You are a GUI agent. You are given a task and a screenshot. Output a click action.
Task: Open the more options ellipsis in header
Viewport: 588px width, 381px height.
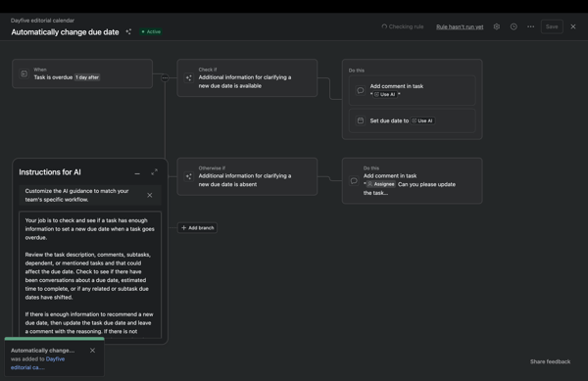click(x=530, y=26)
